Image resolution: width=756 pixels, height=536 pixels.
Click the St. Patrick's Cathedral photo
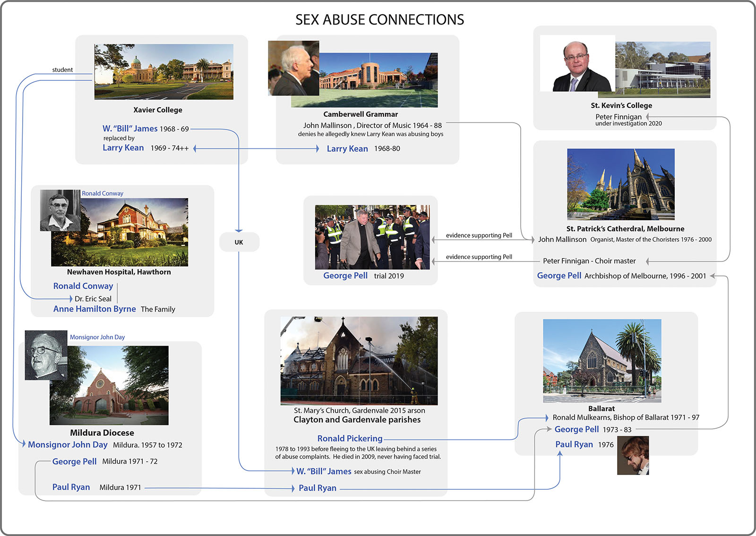click(x=621, y=184)
